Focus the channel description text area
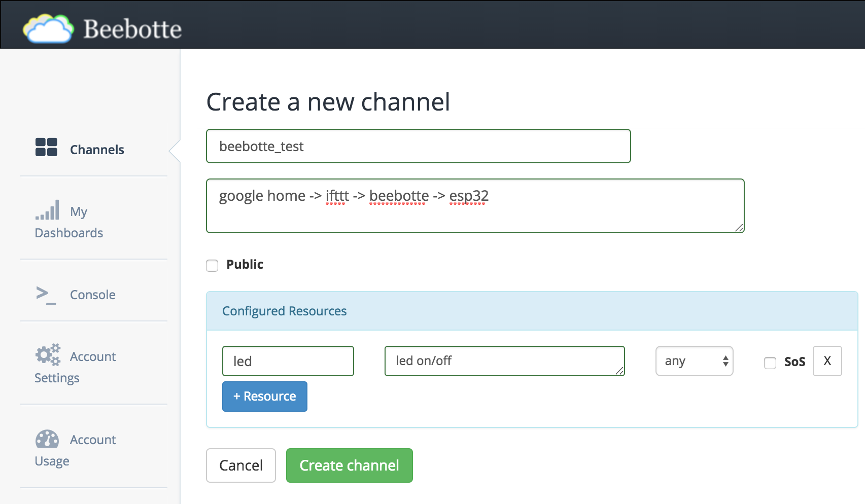This screenshot has width=865, height=504. click(475, 206)
